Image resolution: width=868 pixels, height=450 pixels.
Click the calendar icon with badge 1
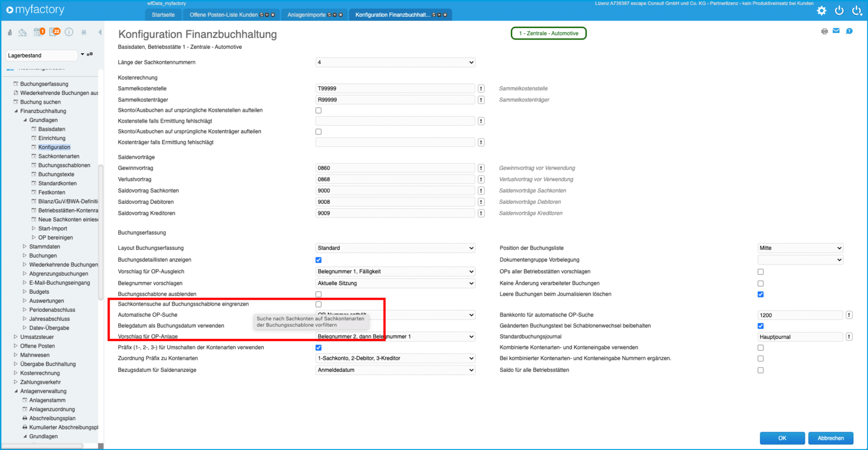(38, 32)
